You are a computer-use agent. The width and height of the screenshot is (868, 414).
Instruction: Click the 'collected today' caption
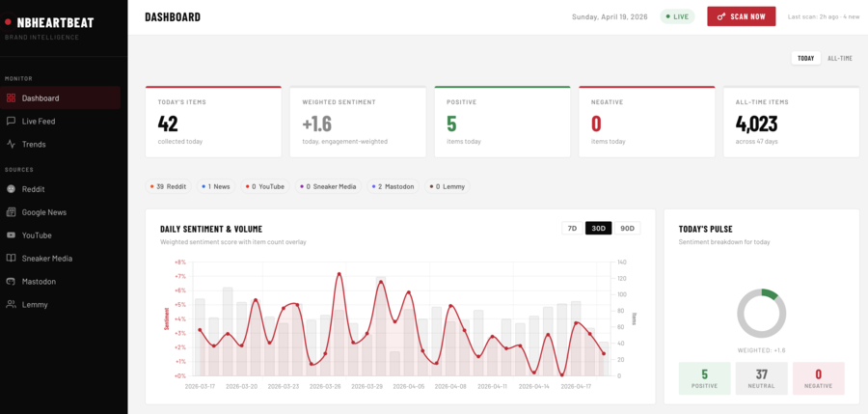point(180,141)
